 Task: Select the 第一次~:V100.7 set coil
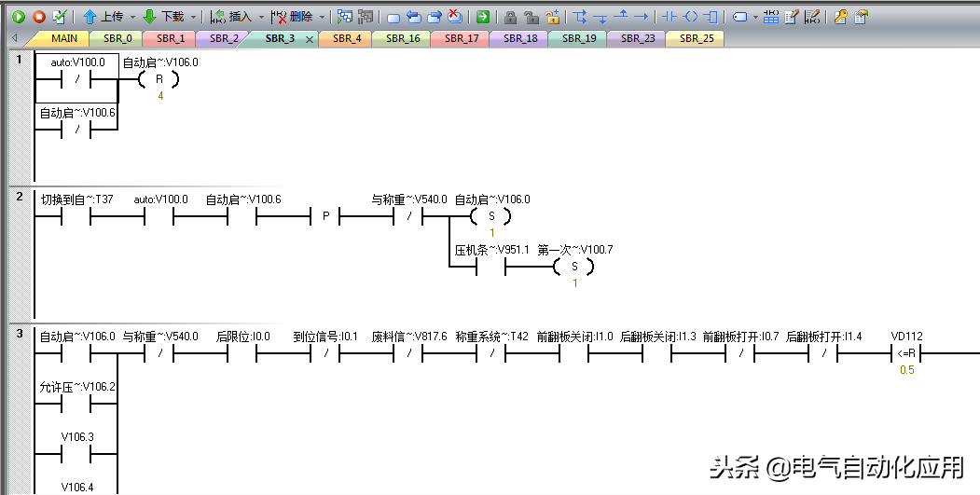574,267
